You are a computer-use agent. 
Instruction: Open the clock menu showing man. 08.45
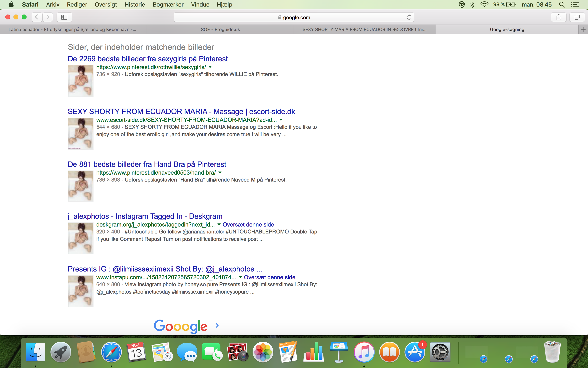pyautogui.click(x=537, y=4)
